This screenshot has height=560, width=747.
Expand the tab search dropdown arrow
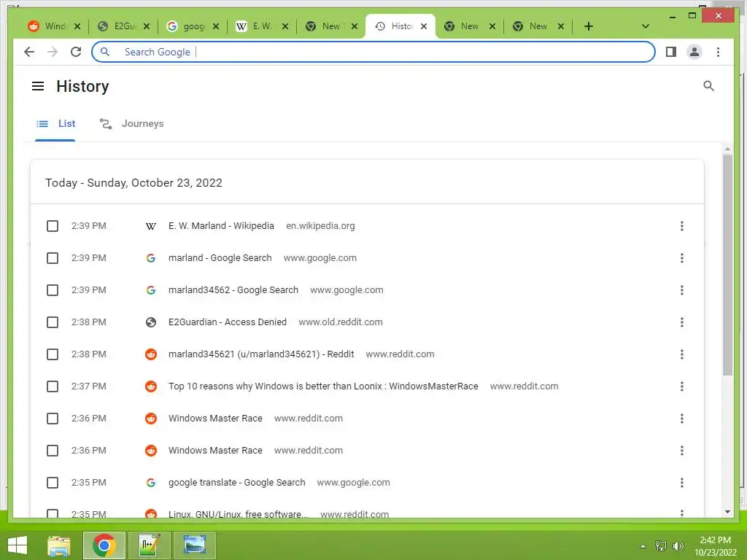[x=645, y=26]
